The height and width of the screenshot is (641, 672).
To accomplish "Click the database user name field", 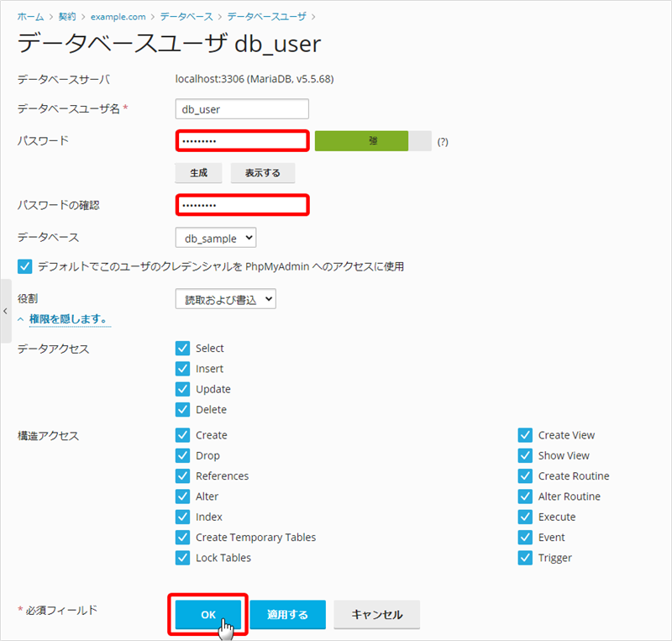I will [x=242, y=109].
